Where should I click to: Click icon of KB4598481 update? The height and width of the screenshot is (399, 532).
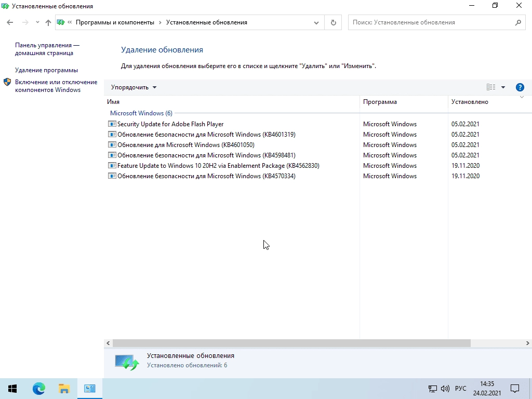pos(112,155)
